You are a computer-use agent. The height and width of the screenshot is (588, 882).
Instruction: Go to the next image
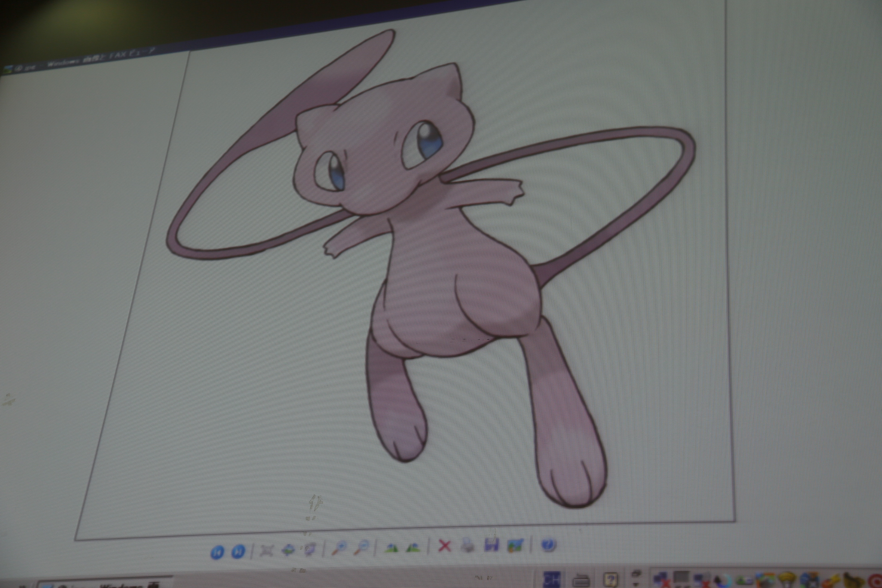point(237,551)
